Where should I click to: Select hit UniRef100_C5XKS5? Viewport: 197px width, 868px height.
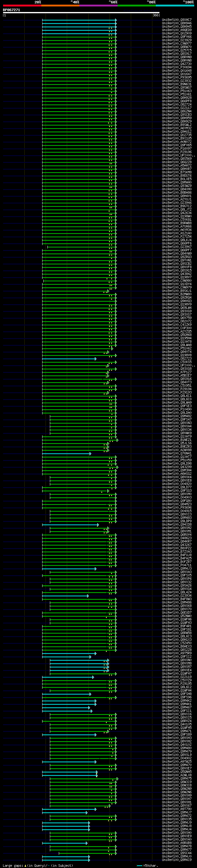pyautogui.click(x=177, y=362)
